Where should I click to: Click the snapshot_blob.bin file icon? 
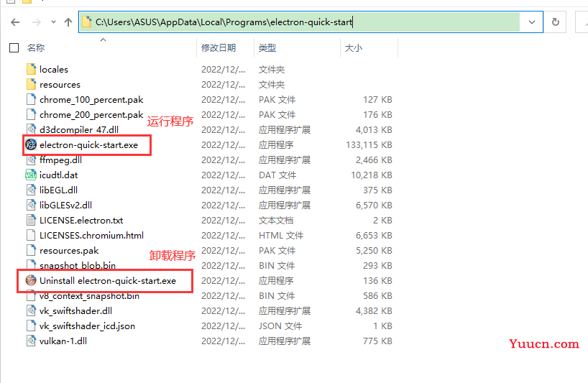click(32, 264)
